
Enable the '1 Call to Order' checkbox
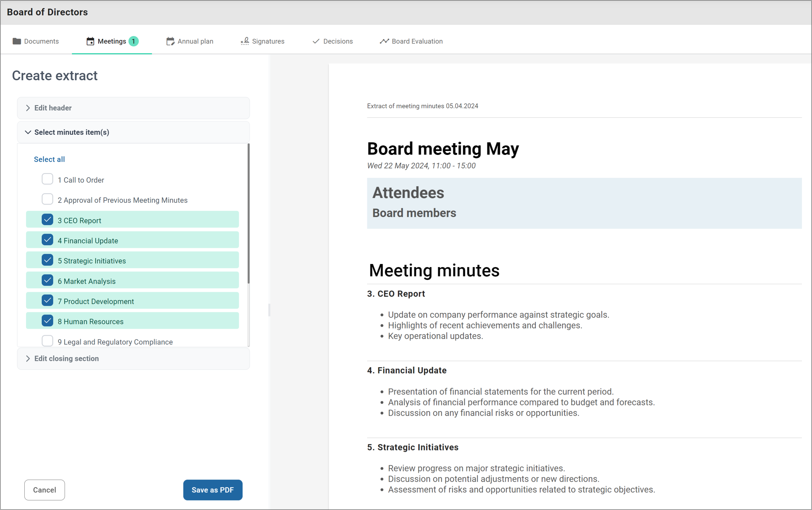47,179
